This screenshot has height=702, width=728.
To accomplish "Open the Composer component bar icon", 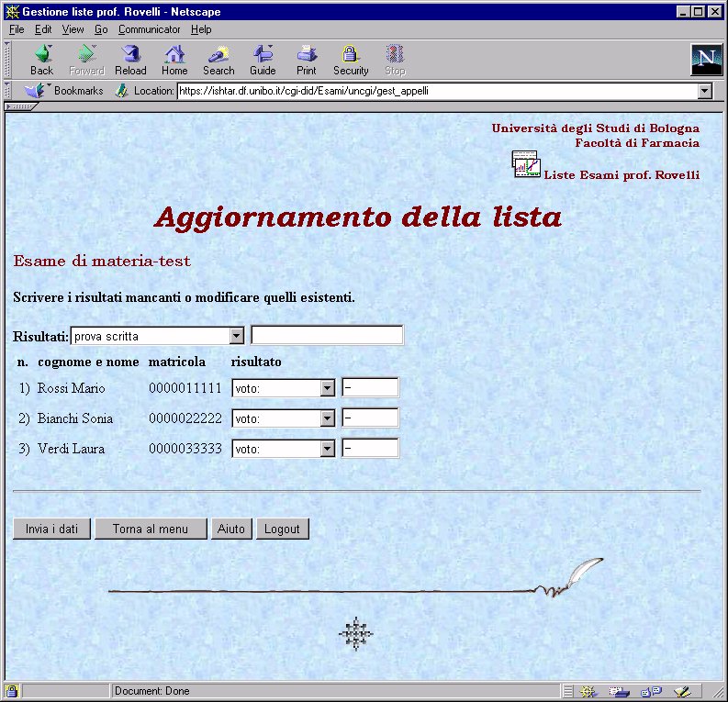I will (x=682, y=691).
